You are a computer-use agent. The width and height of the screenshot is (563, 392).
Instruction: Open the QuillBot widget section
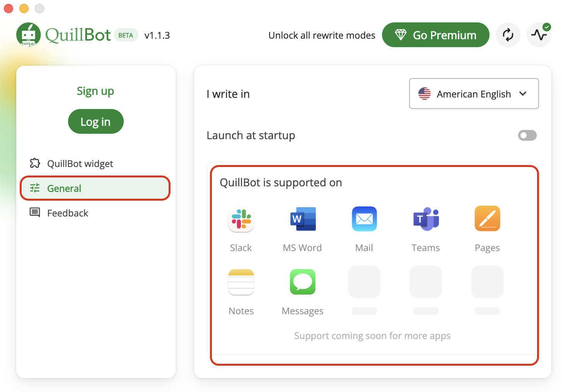pos(95,164)
